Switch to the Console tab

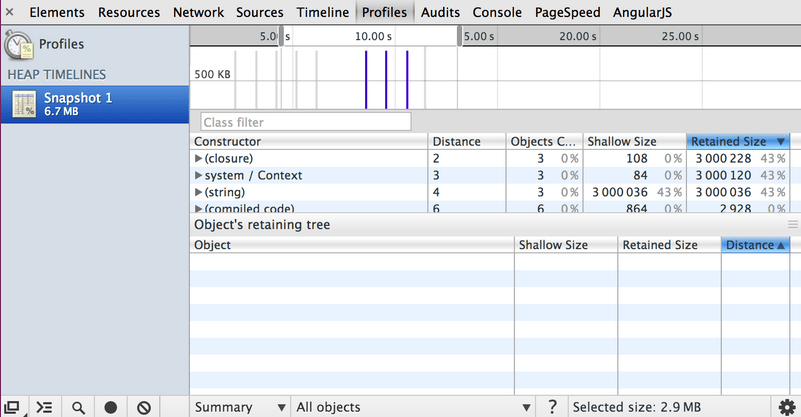[497, 13]
